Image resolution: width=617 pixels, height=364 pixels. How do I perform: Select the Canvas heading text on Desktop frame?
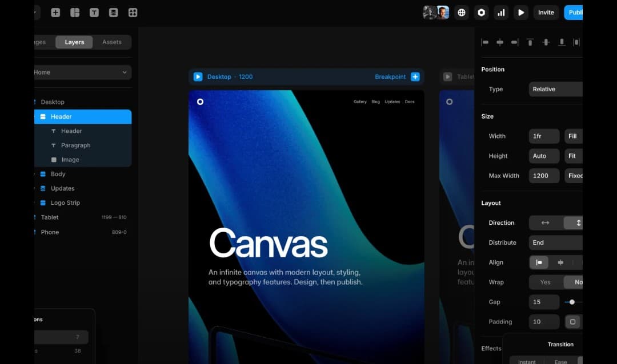pyautogui.click(x=269, y=243)
